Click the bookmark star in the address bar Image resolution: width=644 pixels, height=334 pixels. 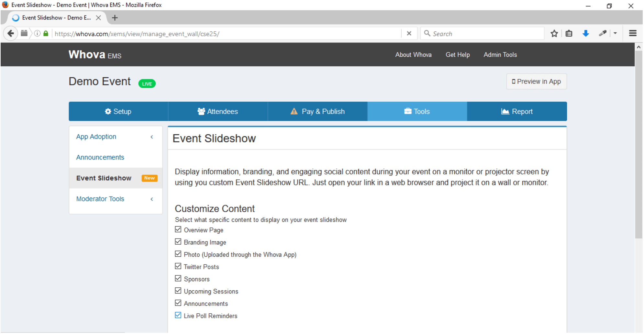click(554, 33)
